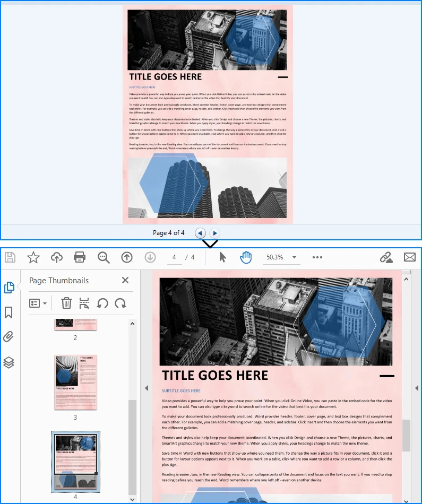Rotate the page counterclockwise
The image size is (422, 504).
click(102, 303)
